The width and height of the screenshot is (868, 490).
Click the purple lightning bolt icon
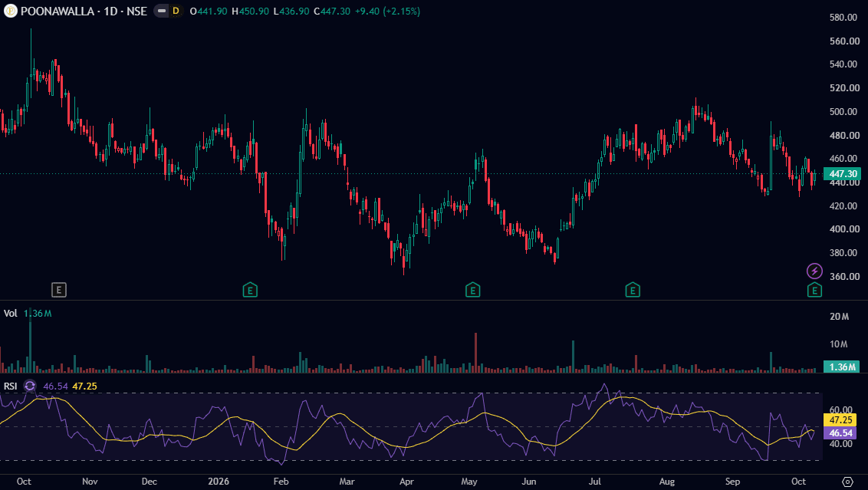(x=814, y=271)
